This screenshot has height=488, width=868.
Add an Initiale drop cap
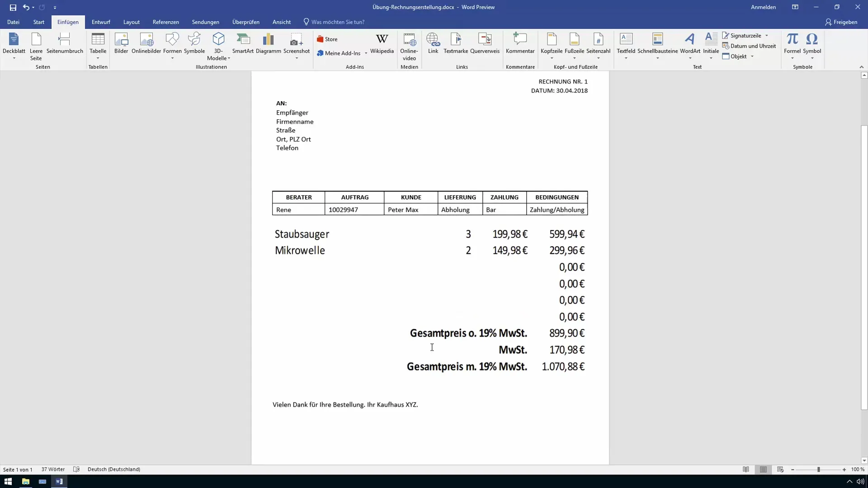(711, 47)
